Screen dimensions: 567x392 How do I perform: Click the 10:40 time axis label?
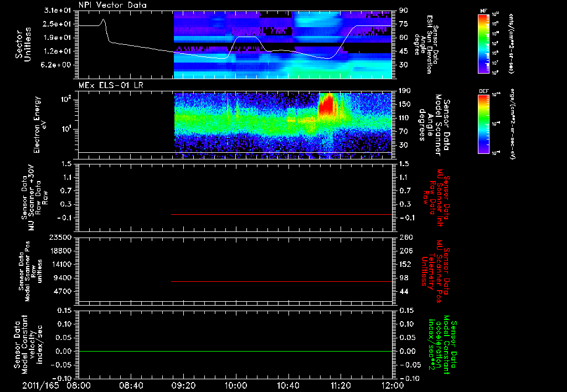pyautogui.click(x=288, y=385)
